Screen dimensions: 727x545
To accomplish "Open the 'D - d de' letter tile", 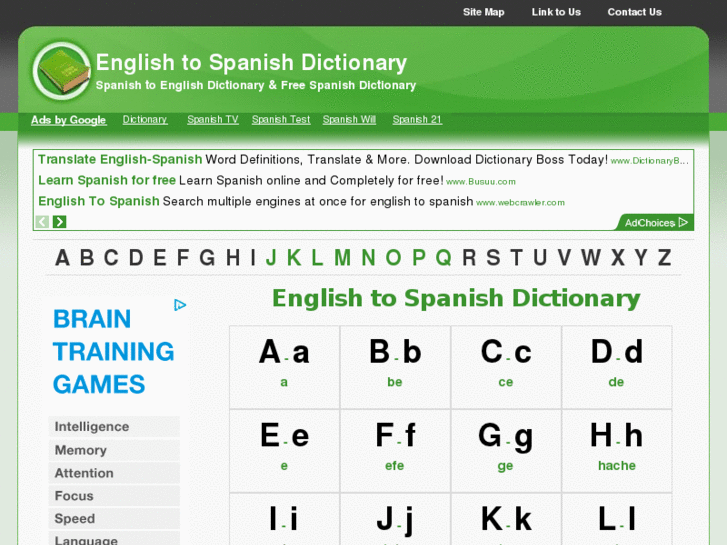I will click(x=617, y=367).
